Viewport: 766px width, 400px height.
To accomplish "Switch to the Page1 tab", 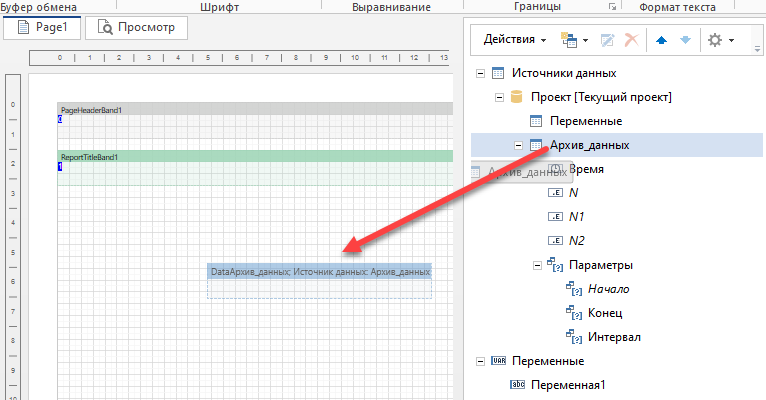I will click(x=43, y=27).
